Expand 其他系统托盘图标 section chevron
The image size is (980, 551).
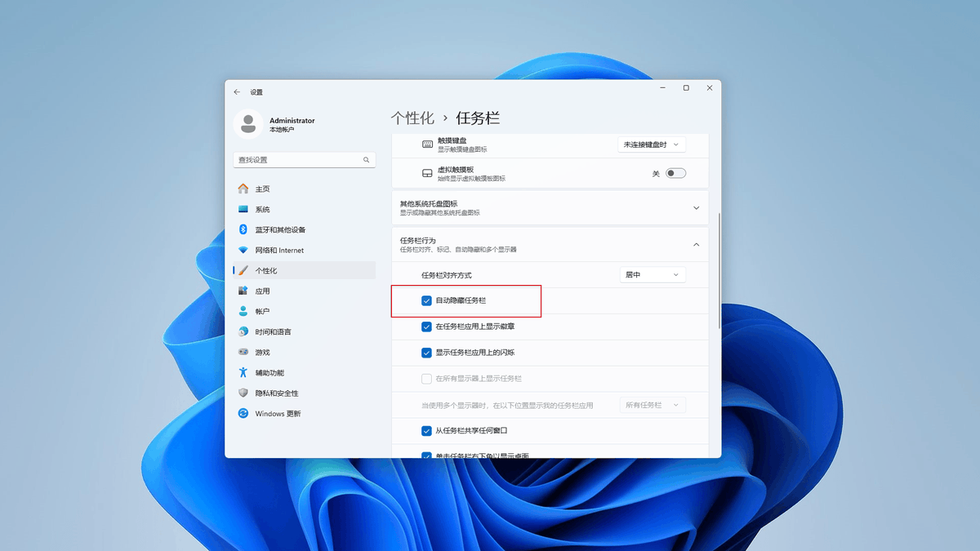tap(697, 208)
